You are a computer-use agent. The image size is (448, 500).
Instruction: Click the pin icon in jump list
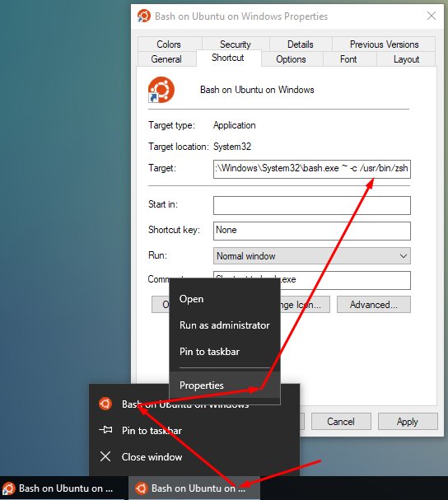(105, 430)
